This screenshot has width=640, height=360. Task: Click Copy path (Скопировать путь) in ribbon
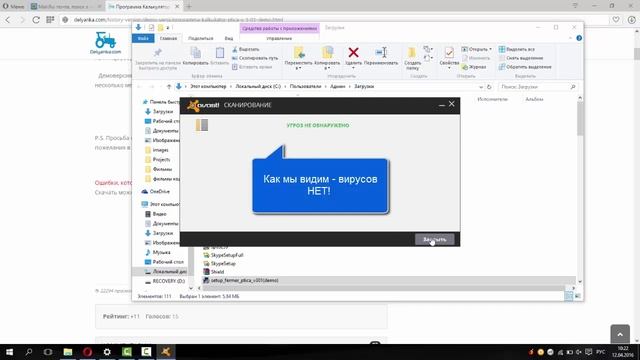pyautogui.click(x=255, y=58)
